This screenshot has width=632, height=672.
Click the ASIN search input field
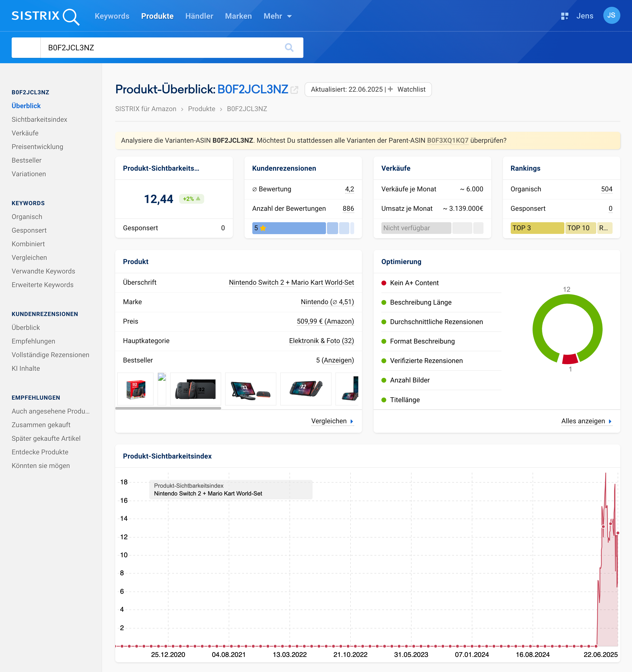162,48
